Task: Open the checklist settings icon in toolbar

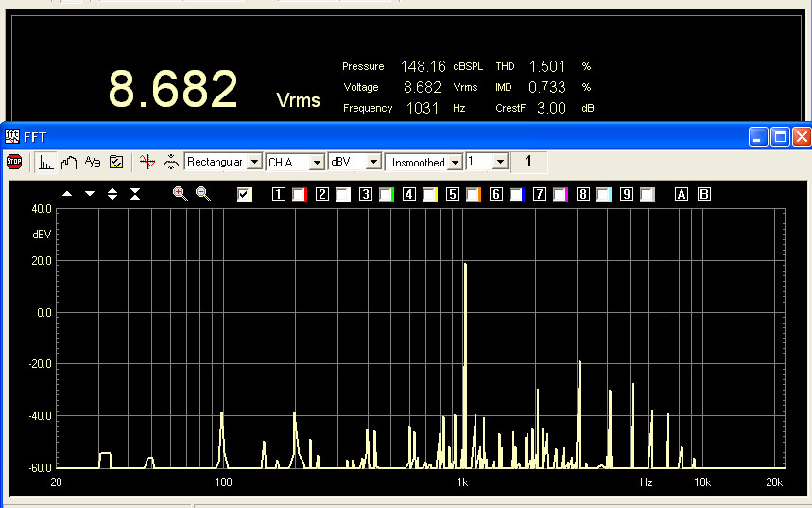Action: click(x=116, y=162)
